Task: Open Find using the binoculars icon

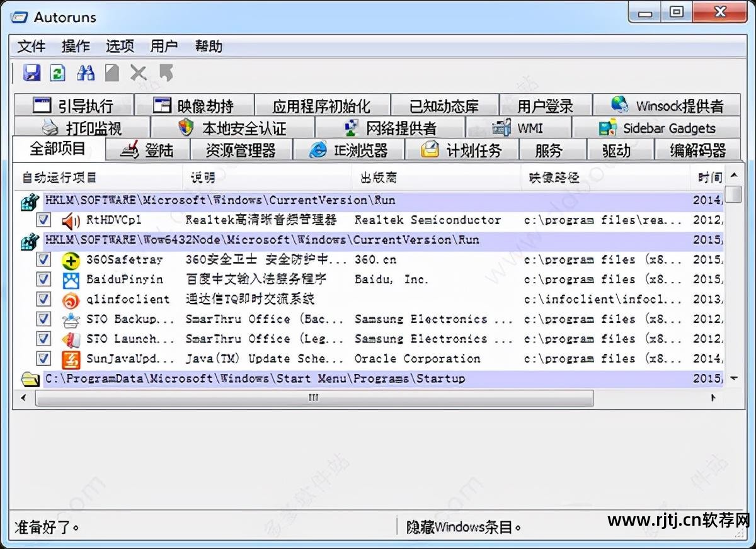Action: point(86,73)
